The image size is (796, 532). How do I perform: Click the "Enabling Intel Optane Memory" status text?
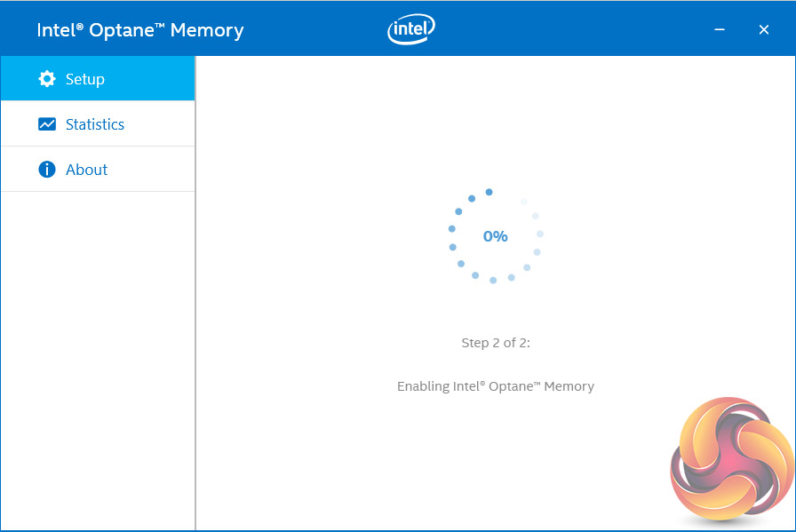pos(496,386)
